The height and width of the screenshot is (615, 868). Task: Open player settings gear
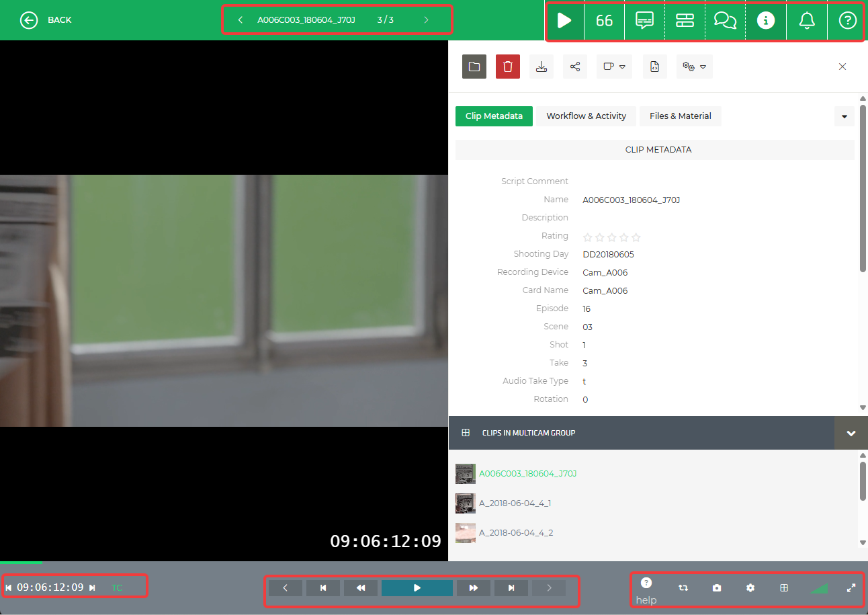click(x=750, y=588)
